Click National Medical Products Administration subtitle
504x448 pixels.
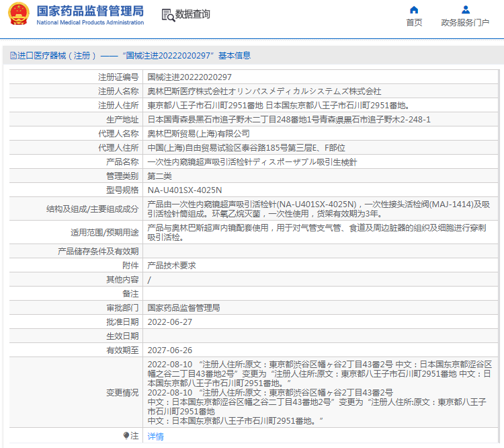90,22
